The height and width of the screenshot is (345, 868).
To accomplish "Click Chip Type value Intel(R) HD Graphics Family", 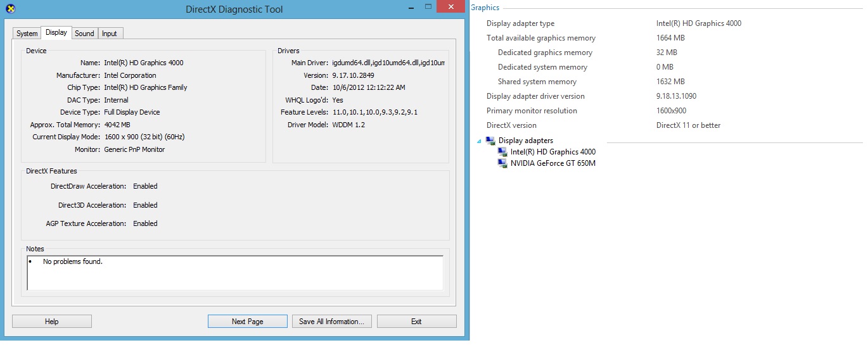I will tap(146, 88).
